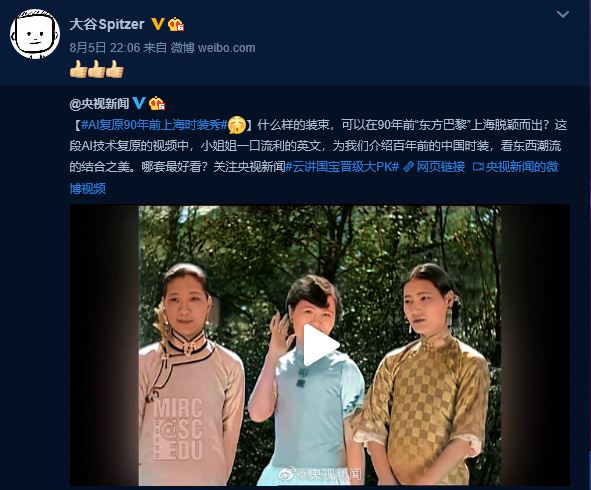The height and width of the screenshot is (490, 591).
Task: Play the Shanghai fashion show video
Action: click(320, 345)
